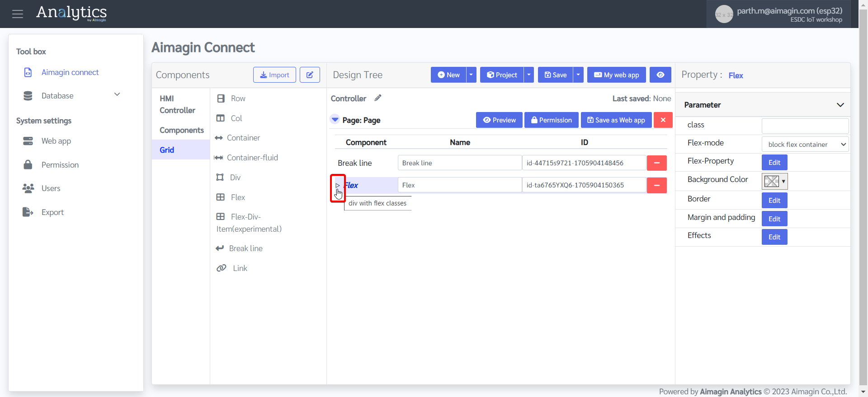This screenshot has width=868, height=397.
Task: Open the Export page
Action: click(52, 212)
